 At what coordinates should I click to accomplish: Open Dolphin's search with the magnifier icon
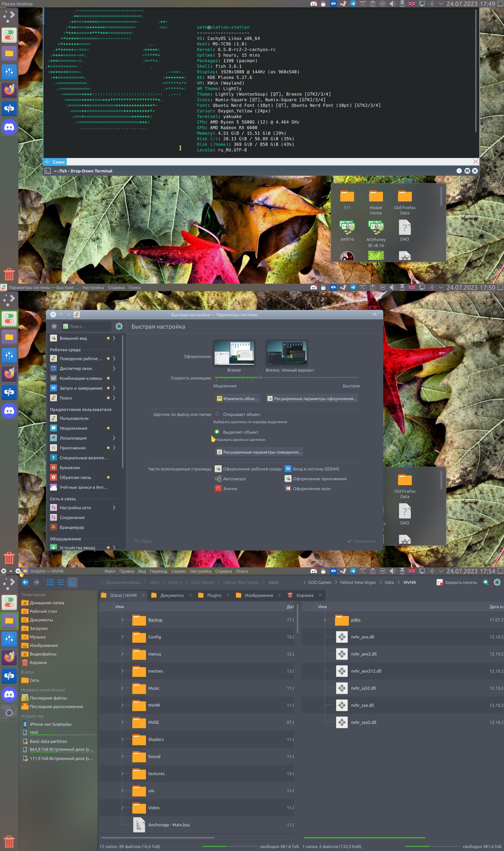486,582
